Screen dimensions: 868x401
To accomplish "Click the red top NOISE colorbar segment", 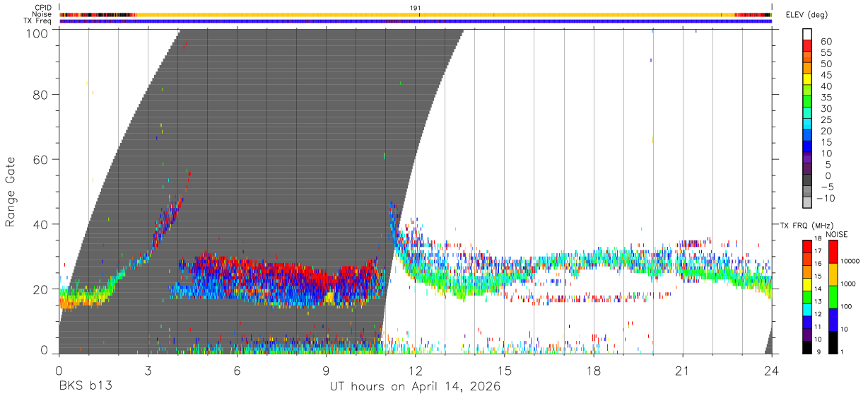I will click(832, 251).
